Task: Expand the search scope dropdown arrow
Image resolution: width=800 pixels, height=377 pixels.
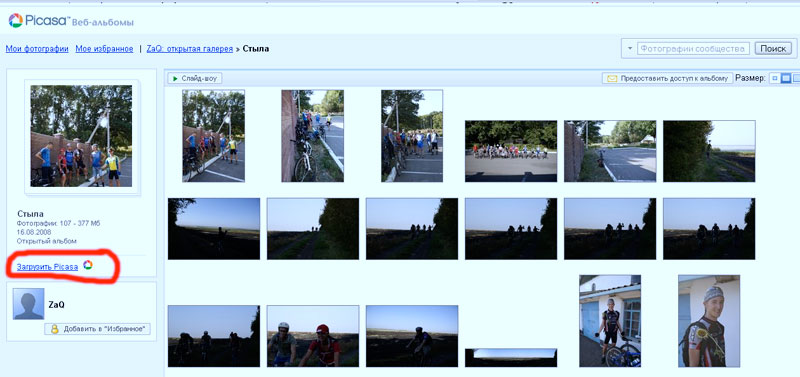Action: point(630,48)
